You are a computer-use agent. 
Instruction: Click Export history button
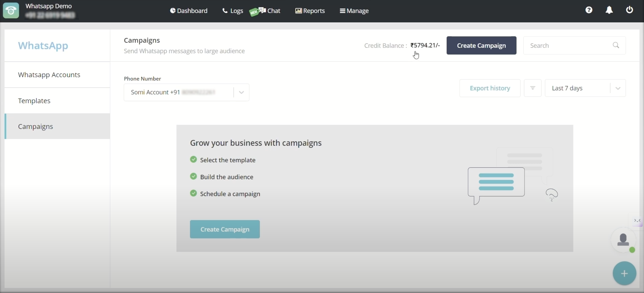(x=490, y=88)
